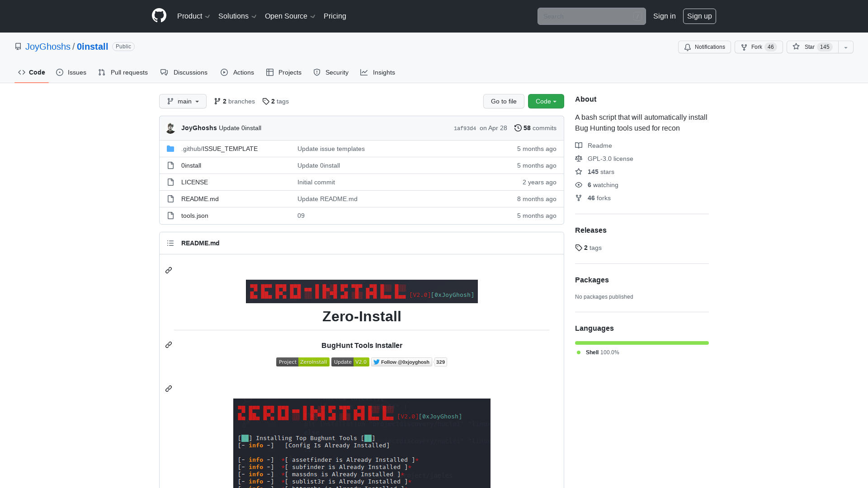Click JoyGhoshs avatar in the commit row
868x488 pixels.
click(170, 128)
